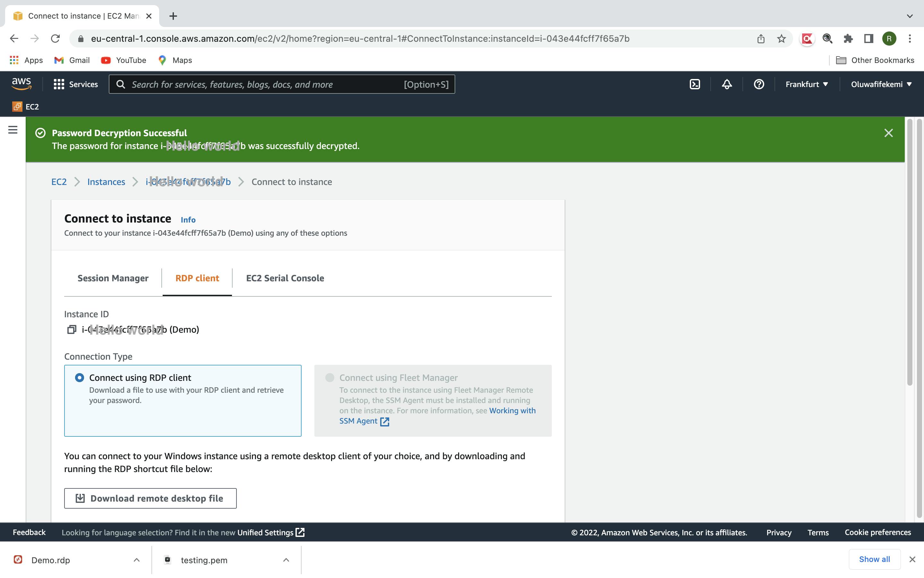
Task: Open Chrome three-dot menu
Action: click(x=910, y=39)
